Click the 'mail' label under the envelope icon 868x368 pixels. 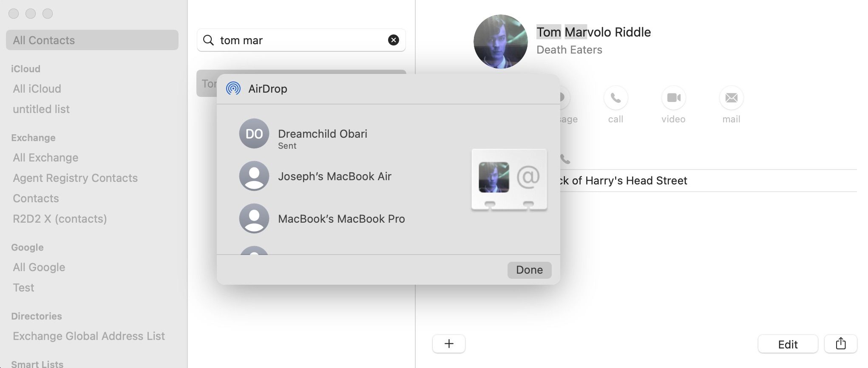(x=731, y=119)
